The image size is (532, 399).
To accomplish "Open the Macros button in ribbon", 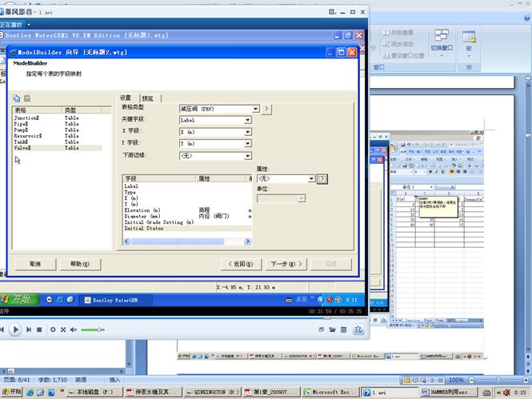I will tap(470, 41).
